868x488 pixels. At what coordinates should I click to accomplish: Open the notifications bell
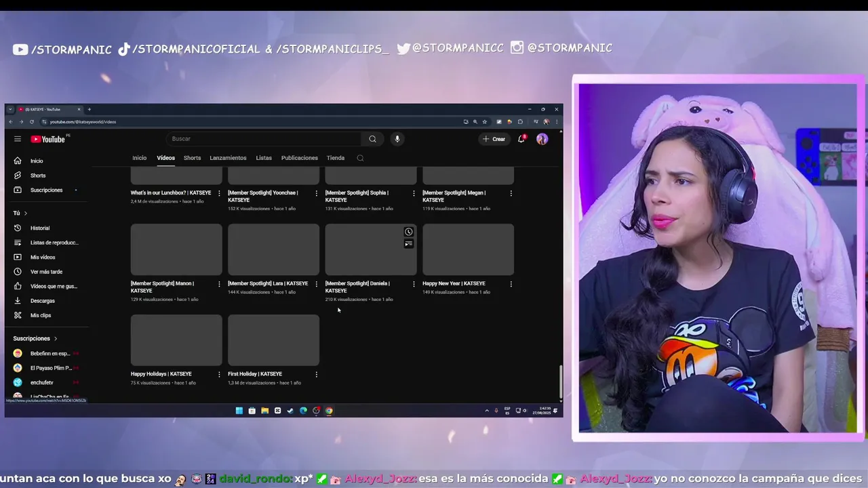(x=521, y=139)
